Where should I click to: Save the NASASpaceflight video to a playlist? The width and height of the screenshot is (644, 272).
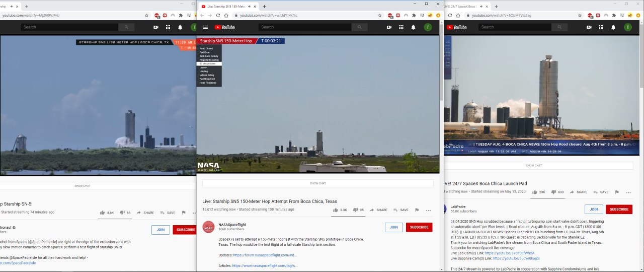(x=401, y=210)
